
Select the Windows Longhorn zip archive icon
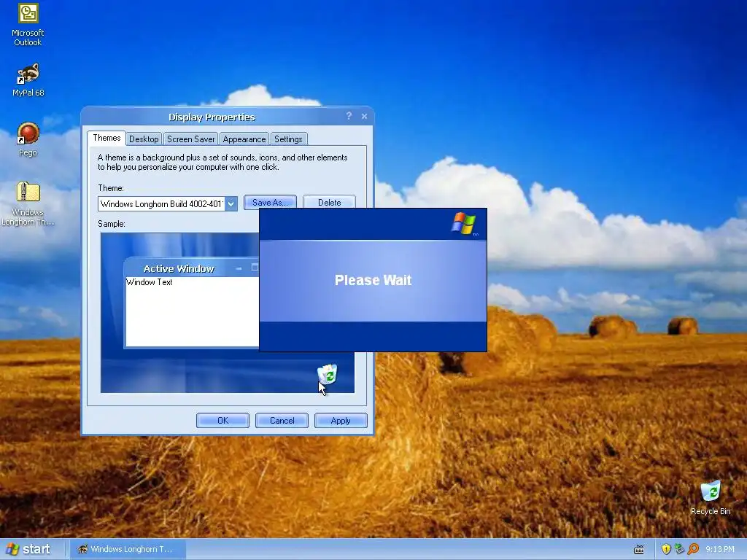[28, 203]
